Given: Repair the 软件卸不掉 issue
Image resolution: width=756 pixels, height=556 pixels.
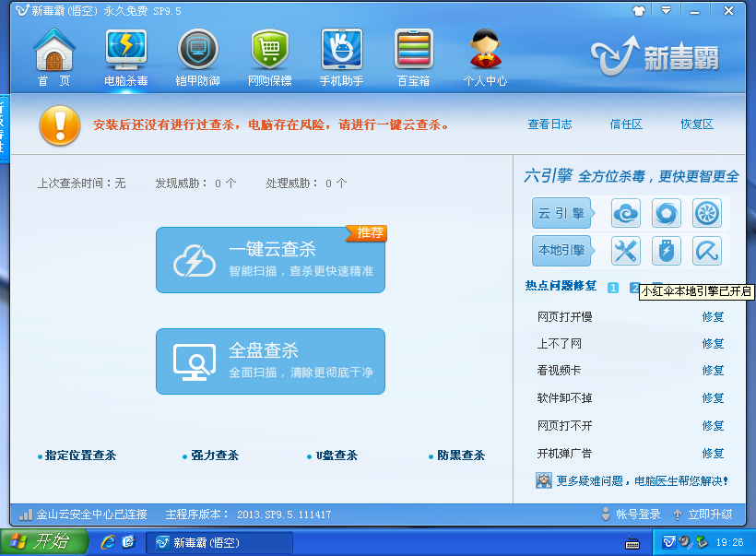Looking at the screenshot, I should pyautogui.click(x=713, y=397).
